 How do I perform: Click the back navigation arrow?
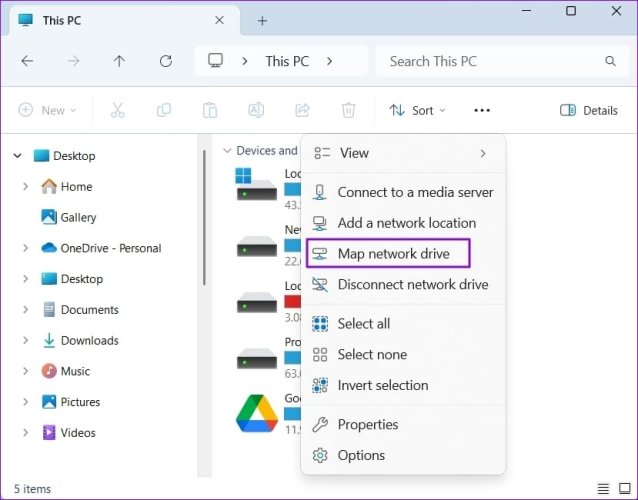pyautogui.click(x=27, y=61)
